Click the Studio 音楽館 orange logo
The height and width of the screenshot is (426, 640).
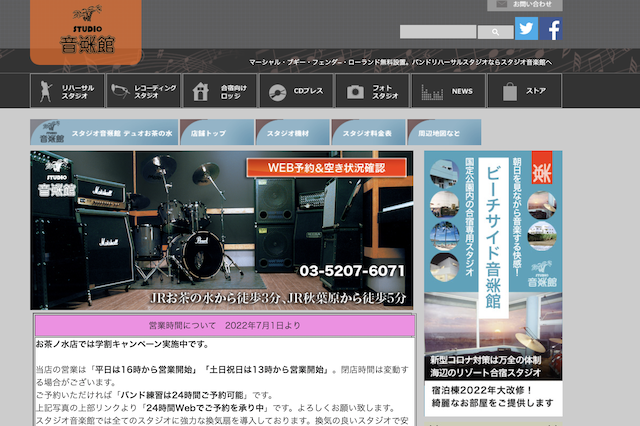(86, 32)
